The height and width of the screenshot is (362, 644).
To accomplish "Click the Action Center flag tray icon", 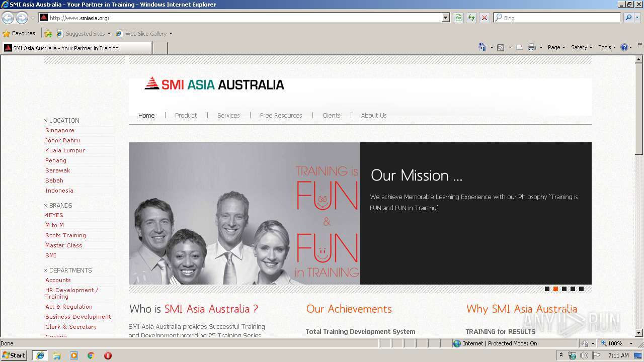I will (596, 355).
